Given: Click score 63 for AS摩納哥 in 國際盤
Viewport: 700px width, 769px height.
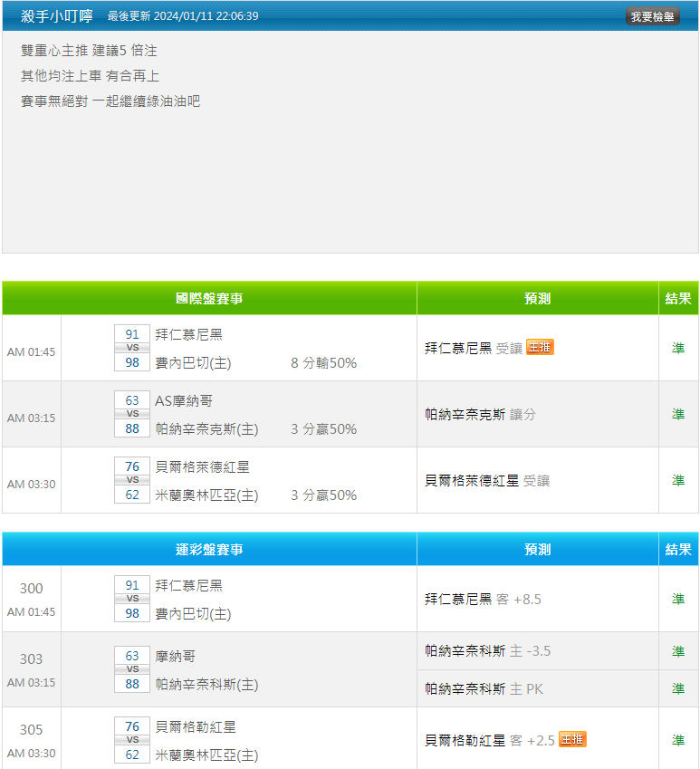Looking at the screenshot, I should point(132,400).
